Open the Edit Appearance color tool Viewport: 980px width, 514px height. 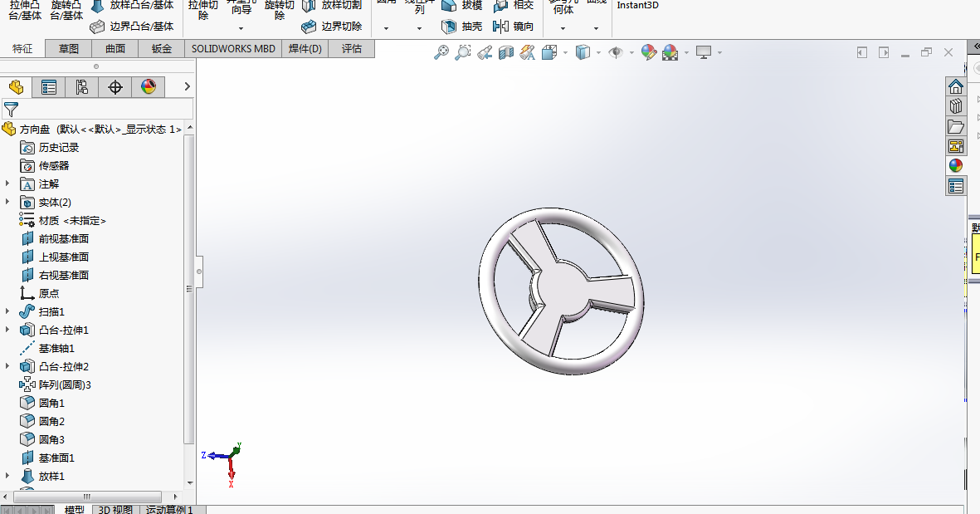648,51
